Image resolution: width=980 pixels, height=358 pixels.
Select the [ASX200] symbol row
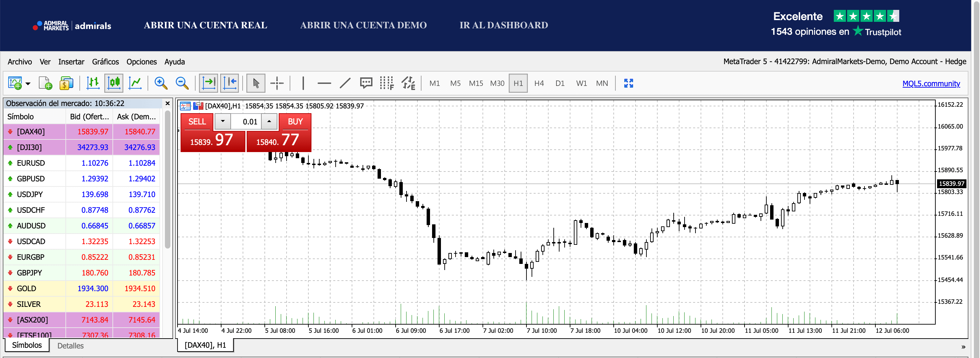(81, 320)
